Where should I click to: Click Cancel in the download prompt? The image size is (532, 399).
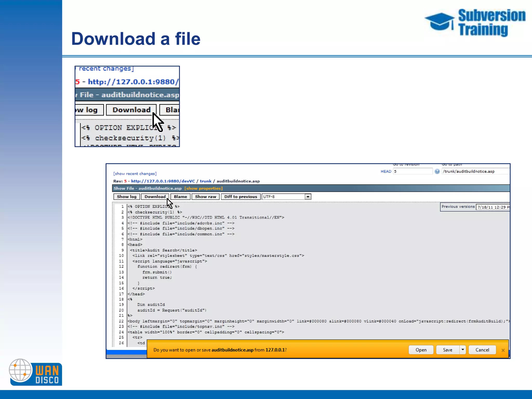tap(482, 350)
